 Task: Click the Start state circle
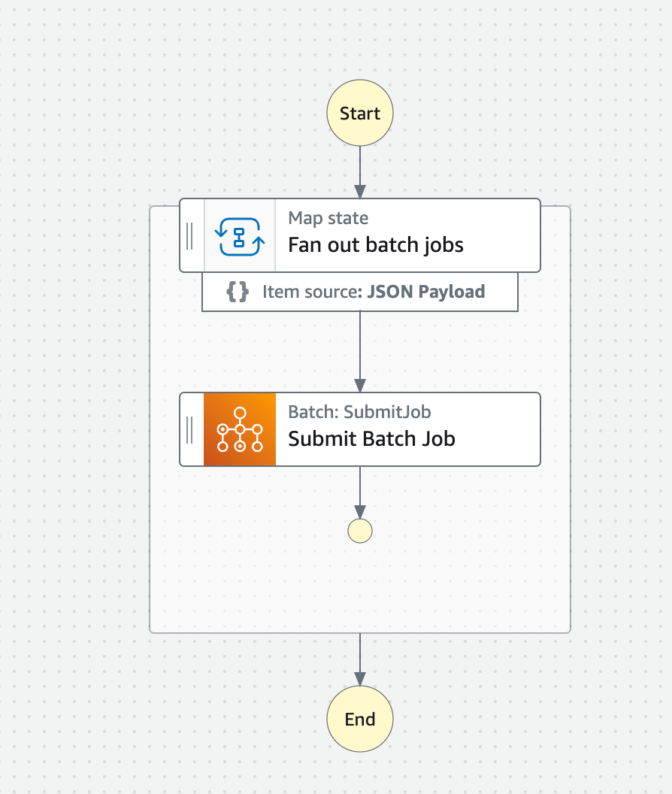point(359,113)
